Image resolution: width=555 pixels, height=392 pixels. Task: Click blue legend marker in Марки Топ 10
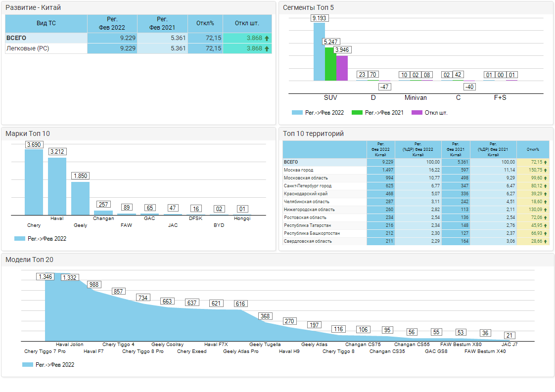tap(20, 238)
